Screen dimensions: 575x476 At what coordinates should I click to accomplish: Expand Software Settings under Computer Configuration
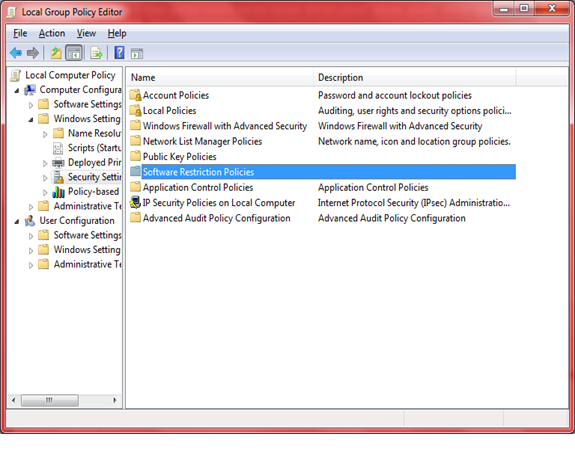click(x=31, y=105)
